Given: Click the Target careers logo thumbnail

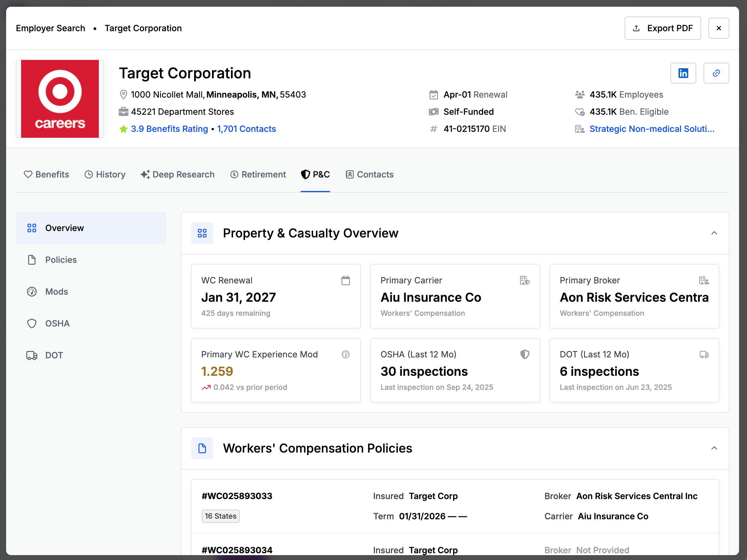Looking at the screenshot, I should 60,99.
